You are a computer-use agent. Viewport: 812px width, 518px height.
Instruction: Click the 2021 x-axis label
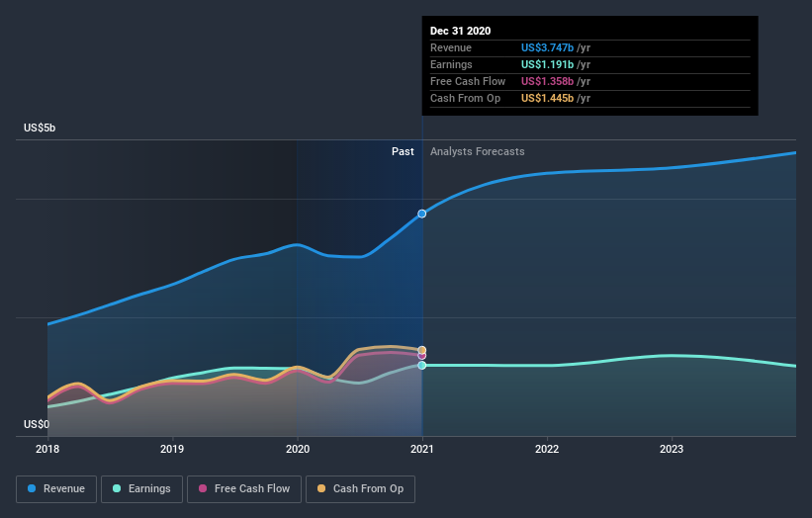point(422,449)
